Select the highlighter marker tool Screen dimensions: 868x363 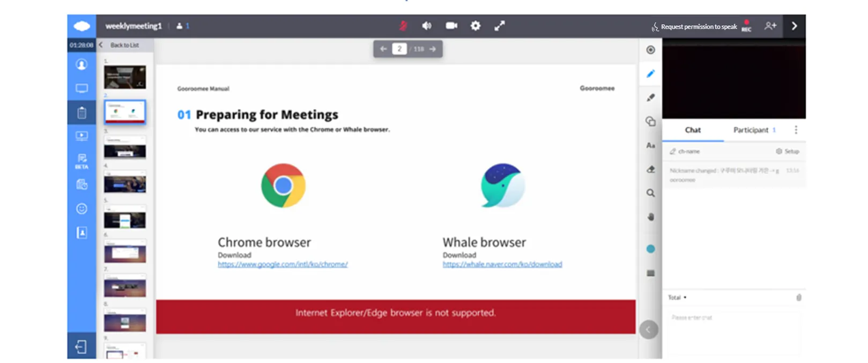pos(651,98)
